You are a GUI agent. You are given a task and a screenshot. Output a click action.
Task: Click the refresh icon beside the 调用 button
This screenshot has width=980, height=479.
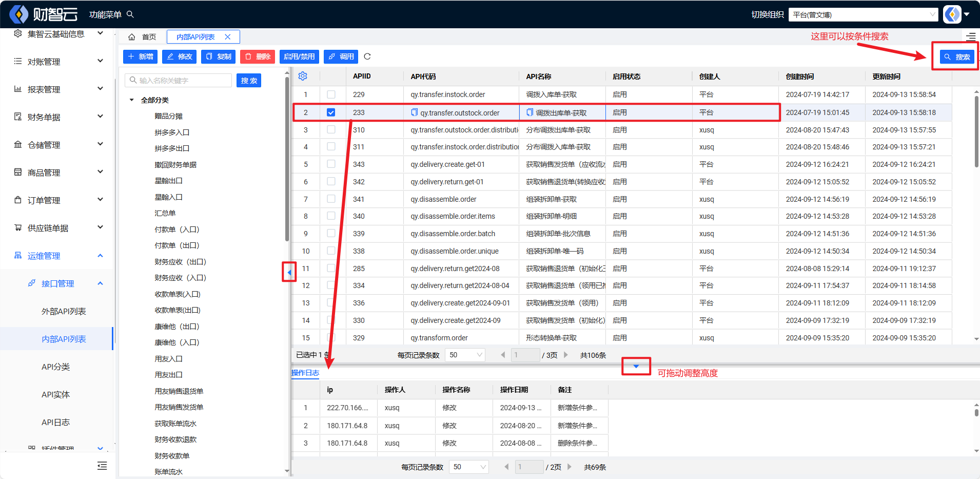[x=367, y=56]
